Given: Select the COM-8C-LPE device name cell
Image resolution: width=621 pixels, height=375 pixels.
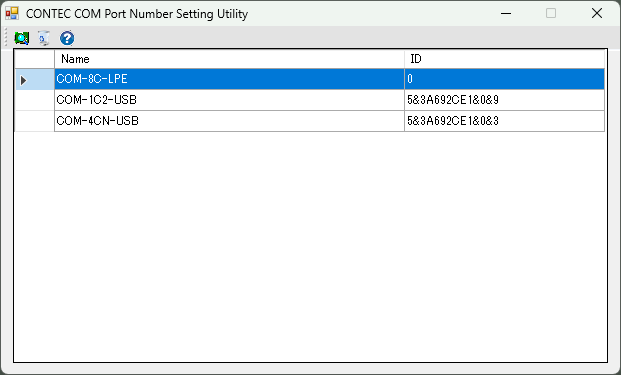Looking at the screenshot, I should (x=229, y=79).
